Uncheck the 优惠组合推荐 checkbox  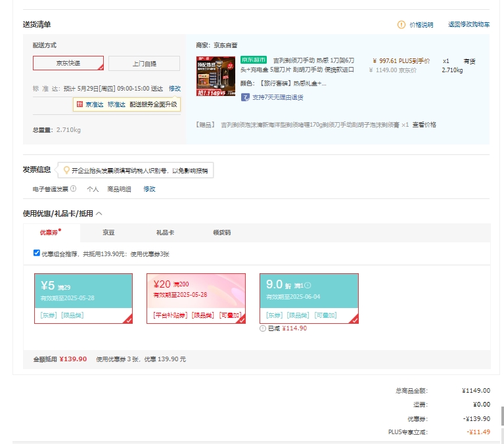point(37,253)
